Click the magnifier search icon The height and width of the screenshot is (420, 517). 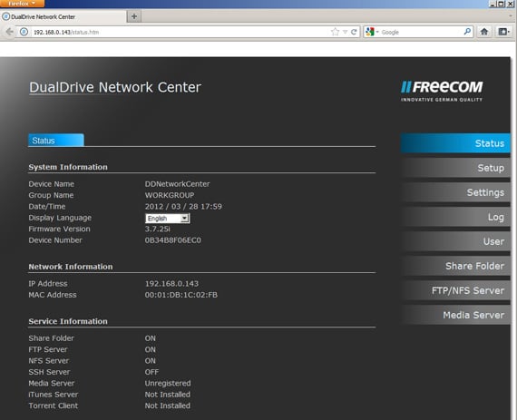467,32
